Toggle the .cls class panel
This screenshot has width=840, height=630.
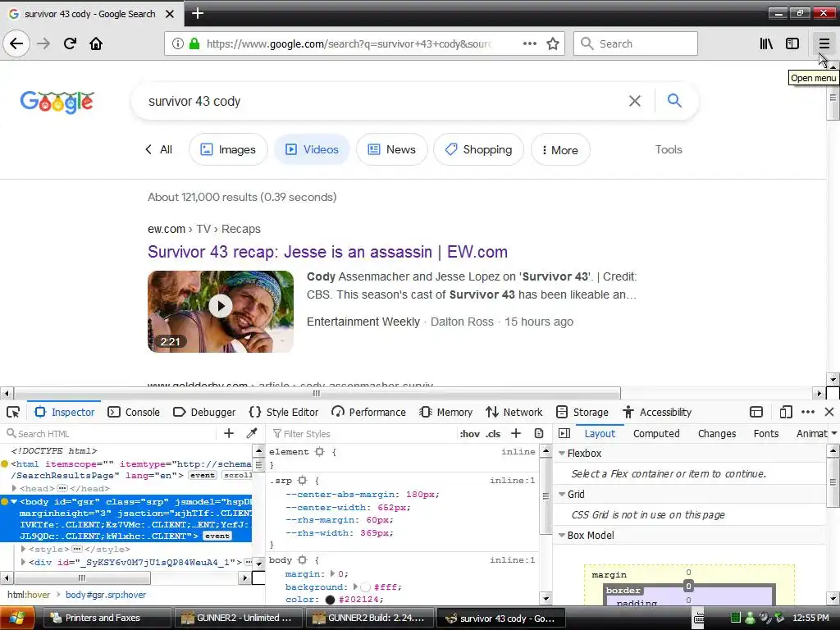coord(493,434)
